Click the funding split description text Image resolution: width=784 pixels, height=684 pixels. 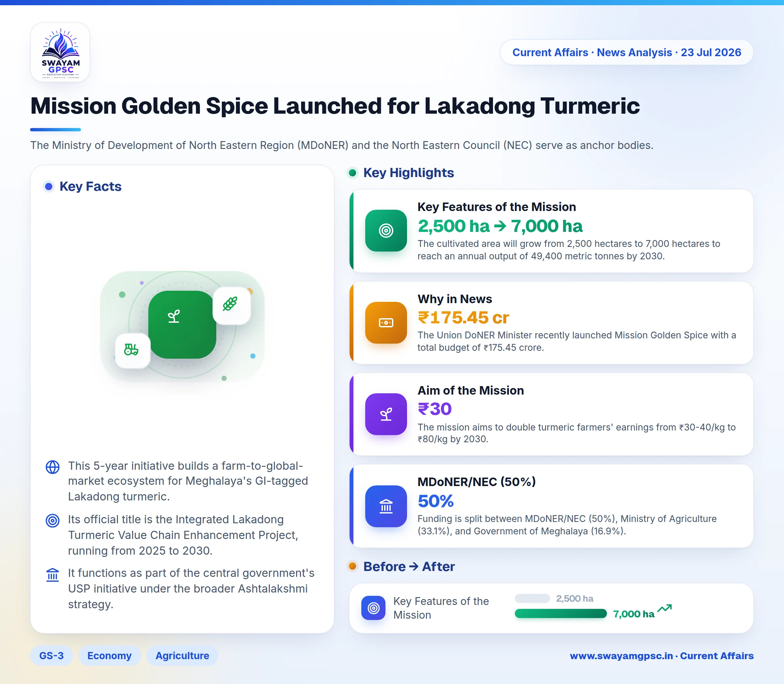pos(567,525)
